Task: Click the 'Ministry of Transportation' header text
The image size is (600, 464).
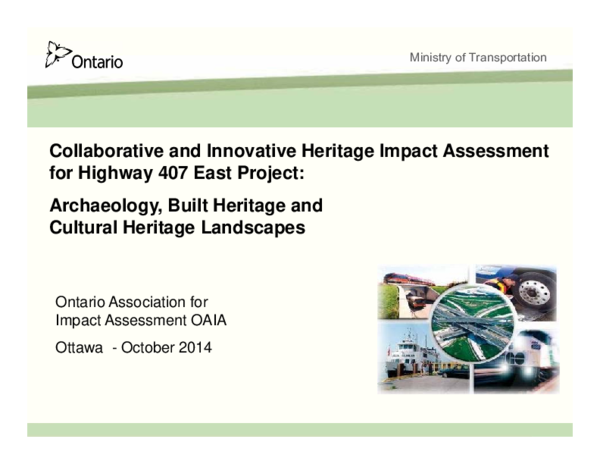Action: click(x=478, y=57)
